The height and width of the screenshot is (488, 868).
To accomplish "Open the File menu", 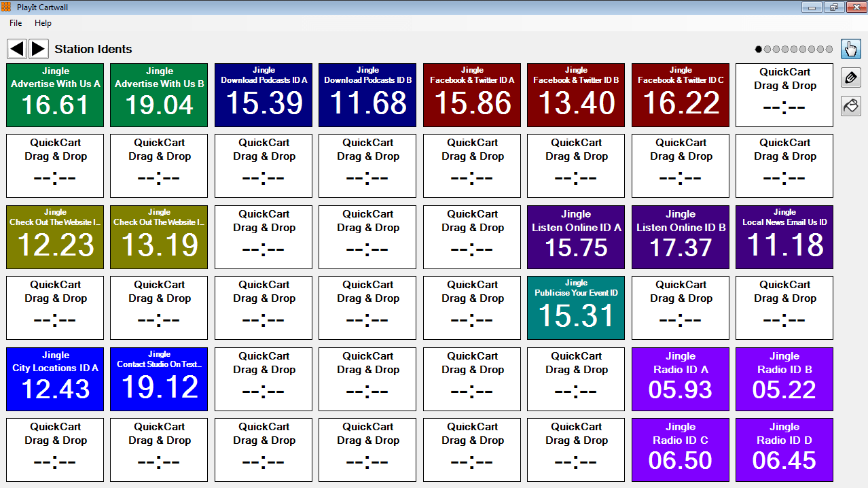I will [x=16, y=23].
